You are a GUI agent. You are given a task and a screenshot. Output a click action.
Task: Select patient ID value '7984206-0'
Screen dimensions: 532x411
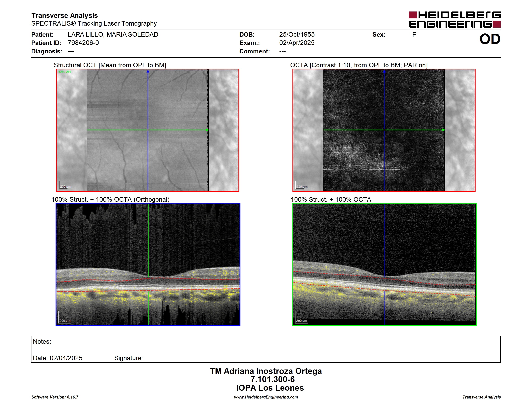pyautogui.click(x=83, y=43)
